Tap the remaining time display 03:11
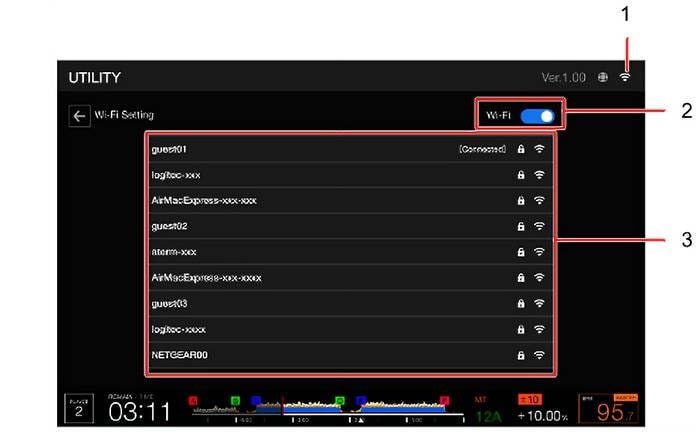 click(x=140, y=411)
